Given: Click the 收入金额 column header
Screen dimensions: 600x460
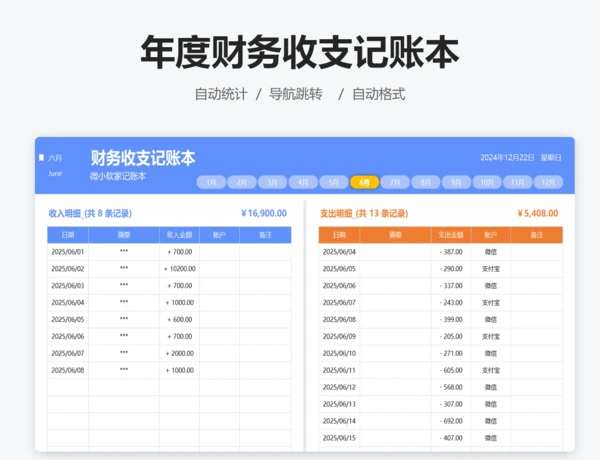Looking at the screenshot, I should point(179,235).
